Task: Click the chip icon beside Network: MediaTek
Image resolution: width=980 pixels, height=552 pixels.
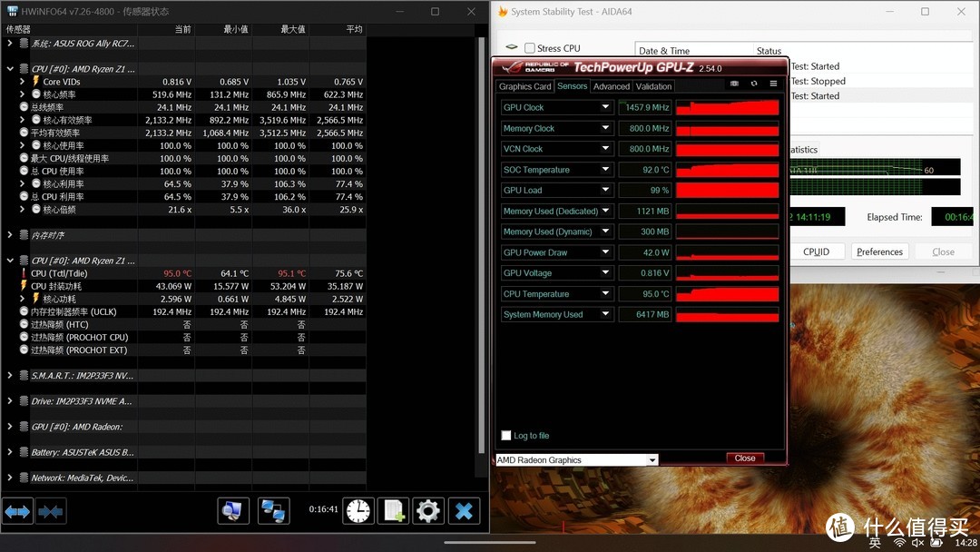Action: point(24,478)
